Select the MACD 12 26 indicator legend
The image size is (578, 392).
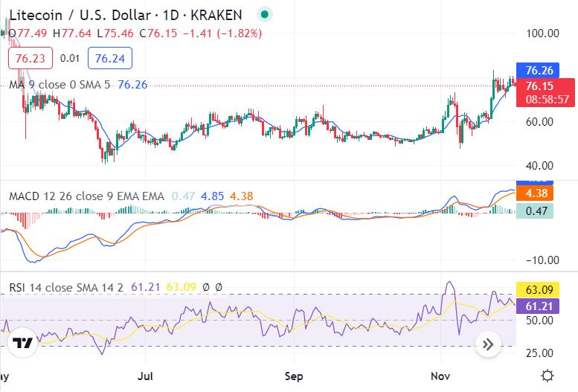[86, 196]
